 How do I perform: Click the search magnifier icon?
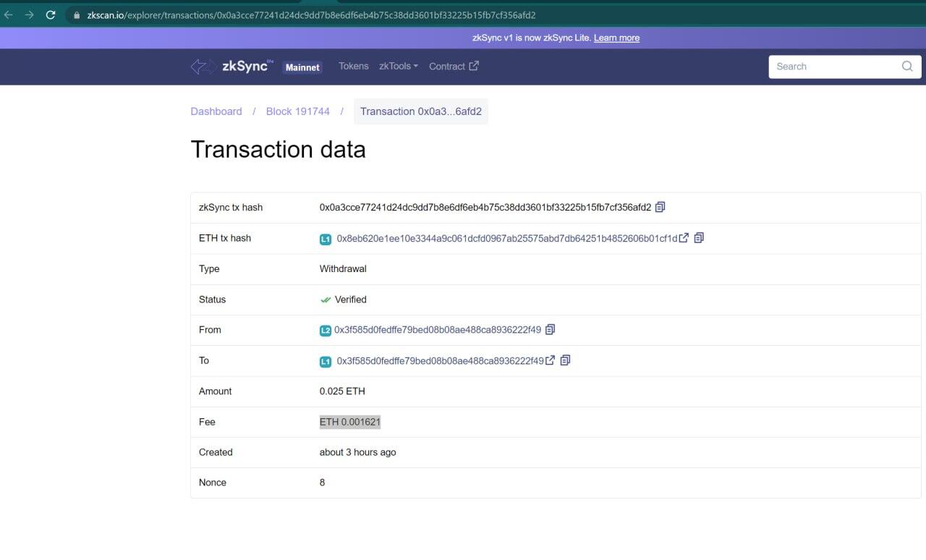click(x=907, y=67)
